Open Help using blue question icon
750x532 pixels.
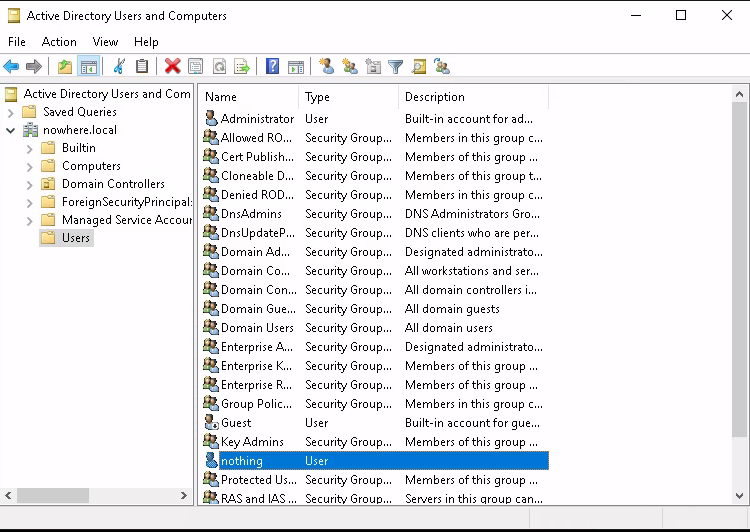[x=272, y=66]
